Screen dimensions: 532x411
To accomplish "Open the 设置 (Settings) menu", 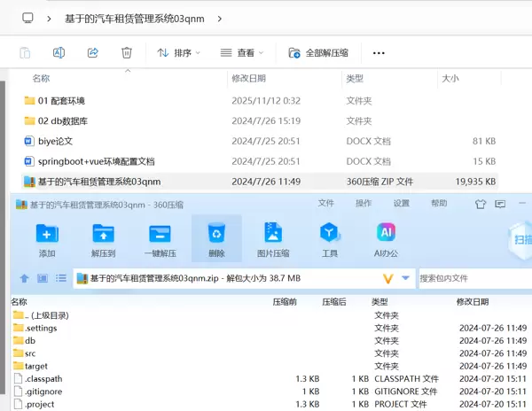I will 402,204.
